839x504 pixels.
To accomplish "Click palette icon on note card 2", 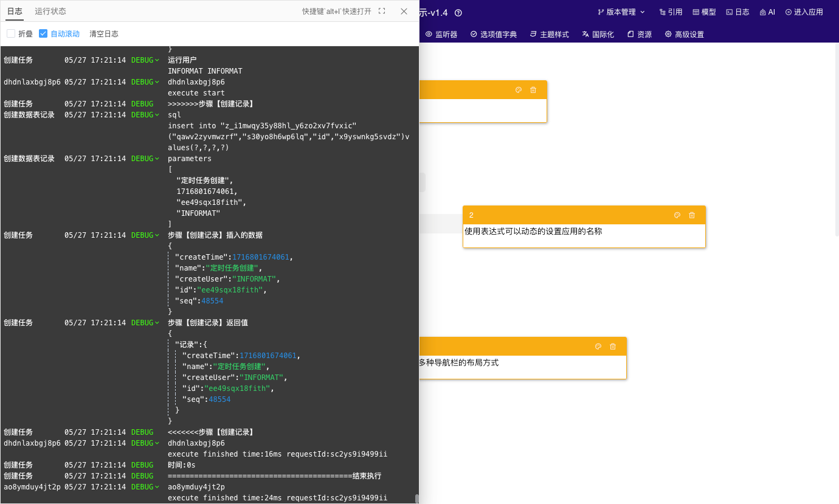I will [677, 215].
